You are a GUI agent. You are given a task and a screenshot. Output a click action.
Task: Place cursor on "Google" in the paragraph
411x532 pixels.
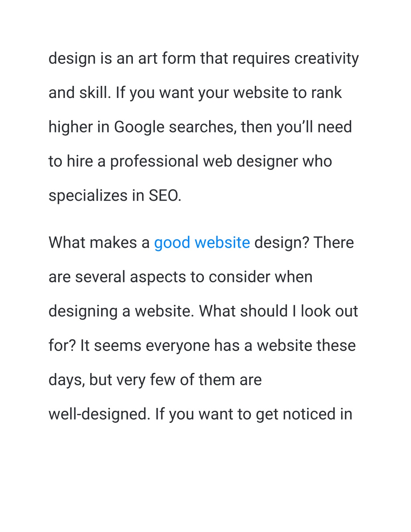139,128
